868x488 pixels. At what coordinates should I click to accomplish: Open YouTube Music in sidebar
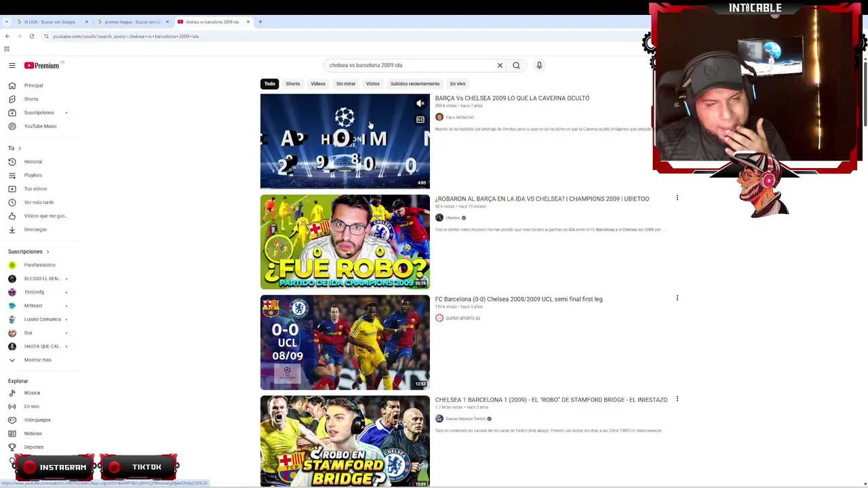tap(41, 126)
